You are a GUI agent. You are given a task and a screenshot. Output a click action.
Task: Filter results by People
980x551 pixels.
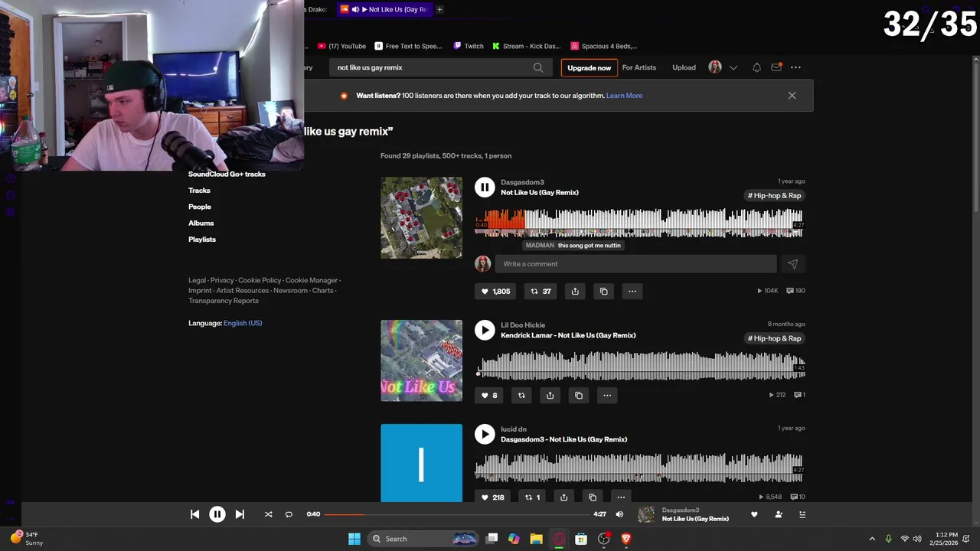click(200, 207)
